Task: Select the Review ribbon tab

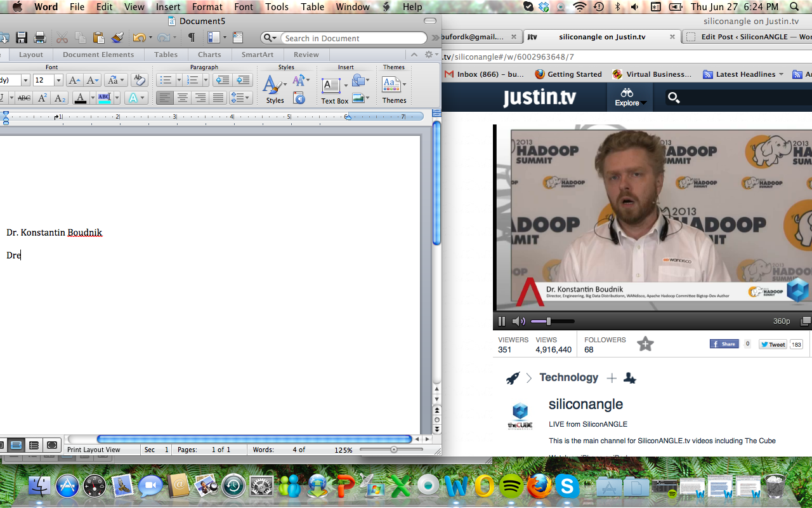Action: 306,55
